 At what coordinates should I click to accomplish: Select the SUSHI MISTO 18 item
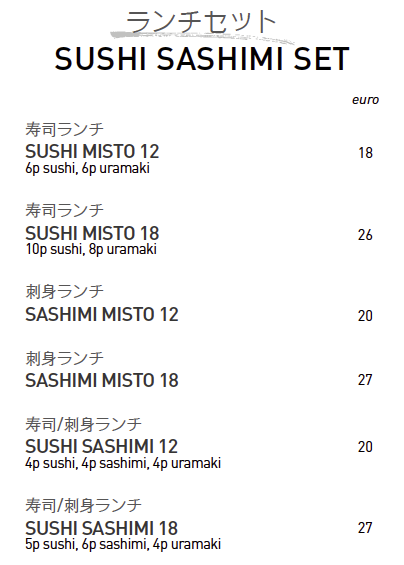[x=92, y=233]
